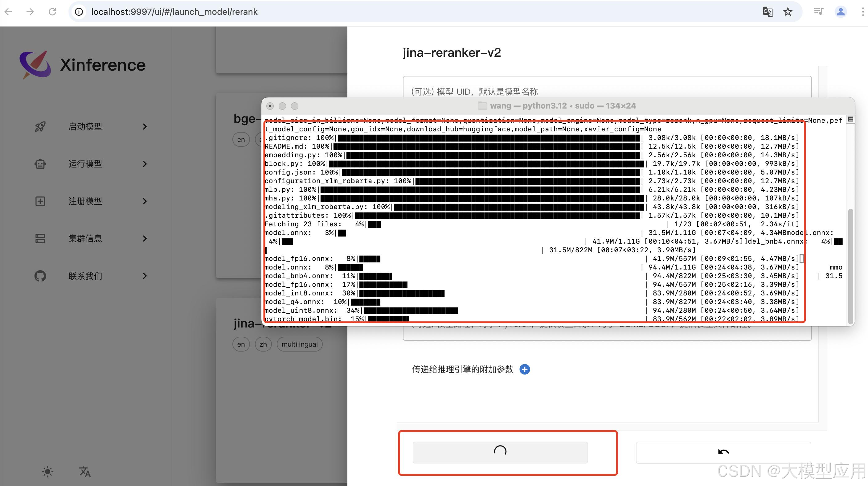Viewport: 868px width, 486px height.
Task: Select the multilingual tag on jina-reranker-v2
Action: click(x=299, y=344)
